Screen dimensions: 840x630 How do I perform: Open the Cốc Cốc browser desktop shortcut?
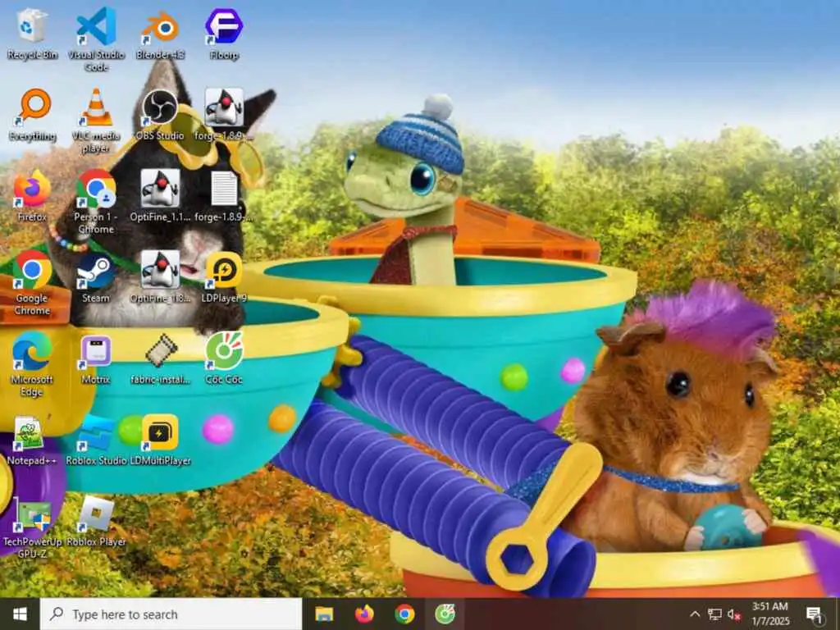coord(224,358)
